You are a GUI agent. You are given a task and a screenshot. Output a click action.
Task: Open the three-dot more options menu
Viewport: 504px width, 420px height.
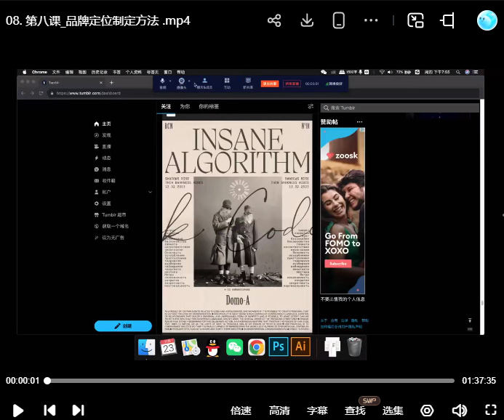tap(371, 20)
